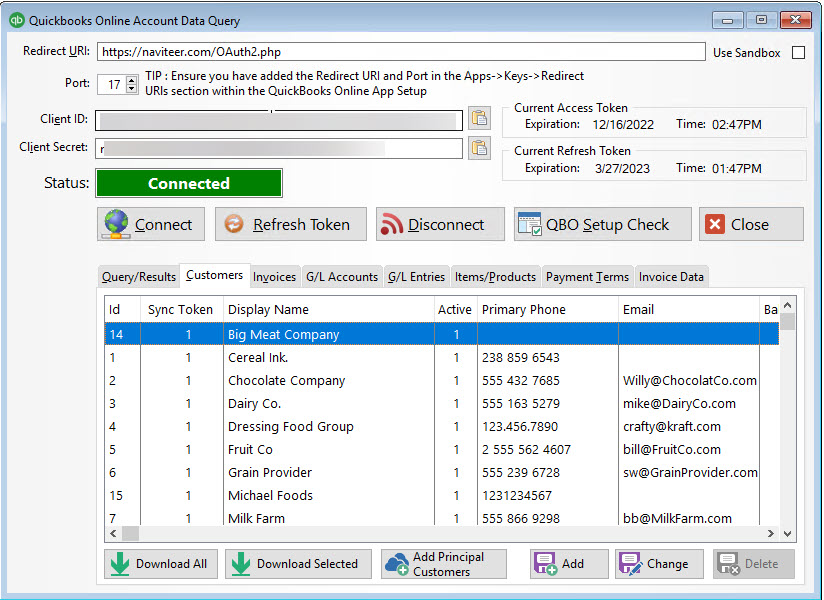Screen dimensions: 824x600
Task: Click the Connect globe icon
Action: coord(116,224)
